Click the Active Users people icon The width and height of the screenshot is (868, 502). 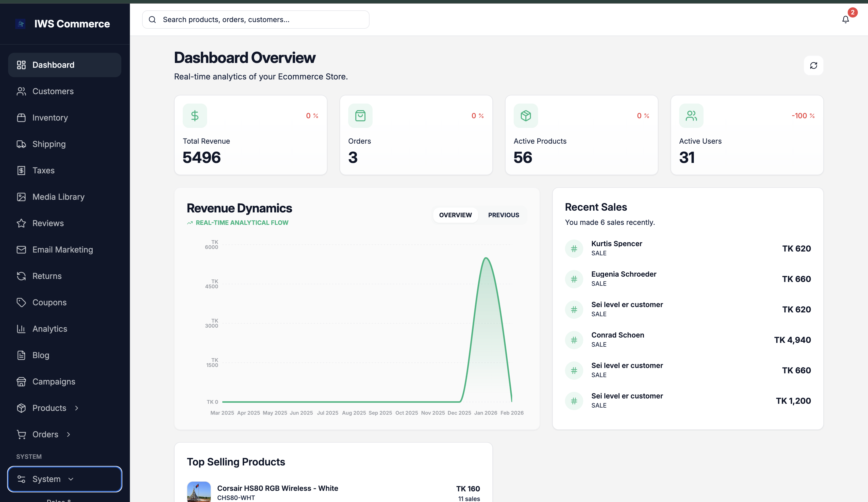pyautogui.click(x=691, y=116)
